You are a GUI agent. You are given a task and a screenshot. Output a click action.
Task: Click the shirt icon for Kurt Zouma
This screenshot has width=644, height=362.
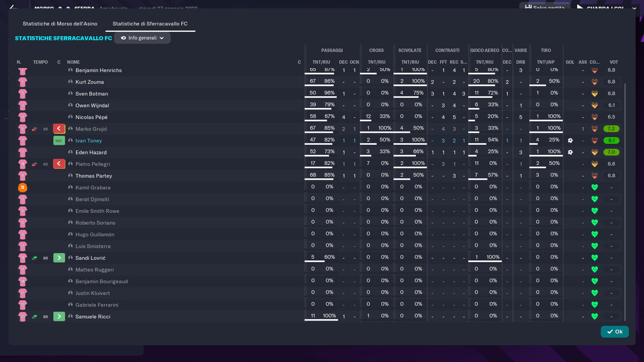[x=23, y=82]
